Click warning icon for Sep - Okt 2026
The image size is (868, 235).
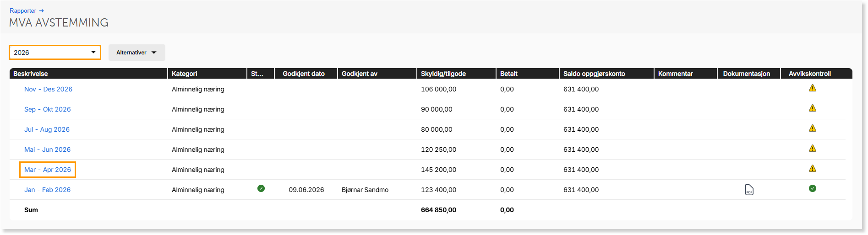pos(812,108)
